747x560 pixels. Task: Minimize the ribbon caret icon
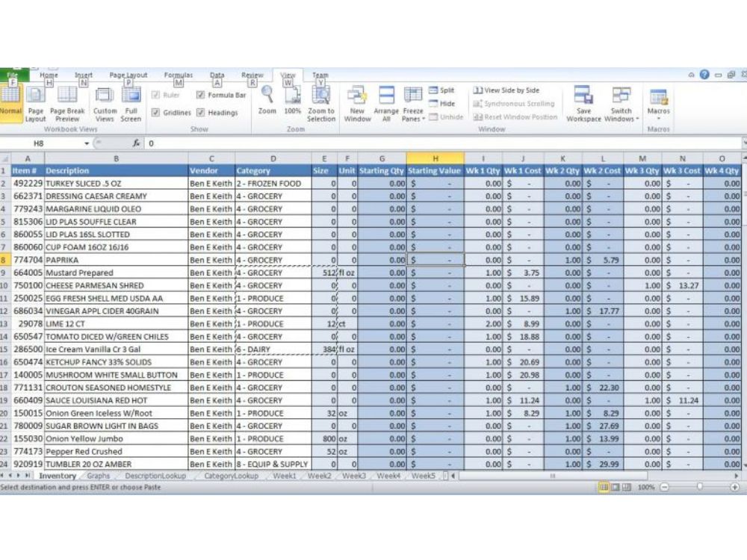691,75
